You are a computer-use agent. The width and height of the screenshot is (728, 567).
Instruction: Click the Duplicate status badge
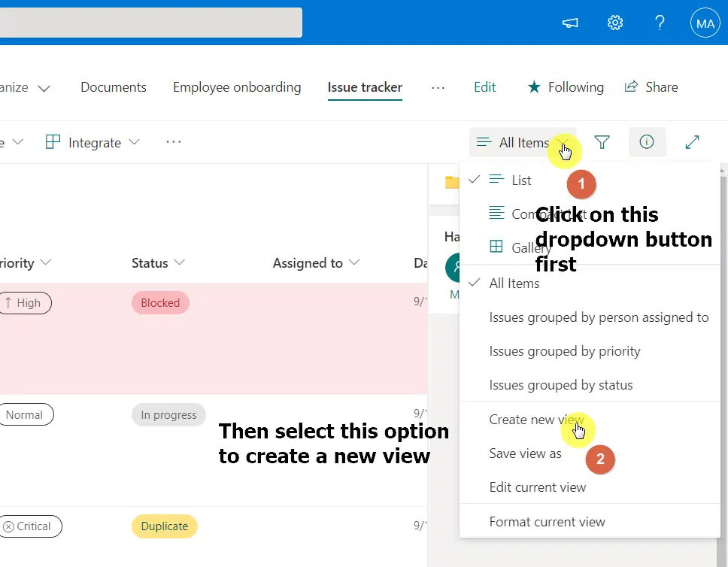165,526
